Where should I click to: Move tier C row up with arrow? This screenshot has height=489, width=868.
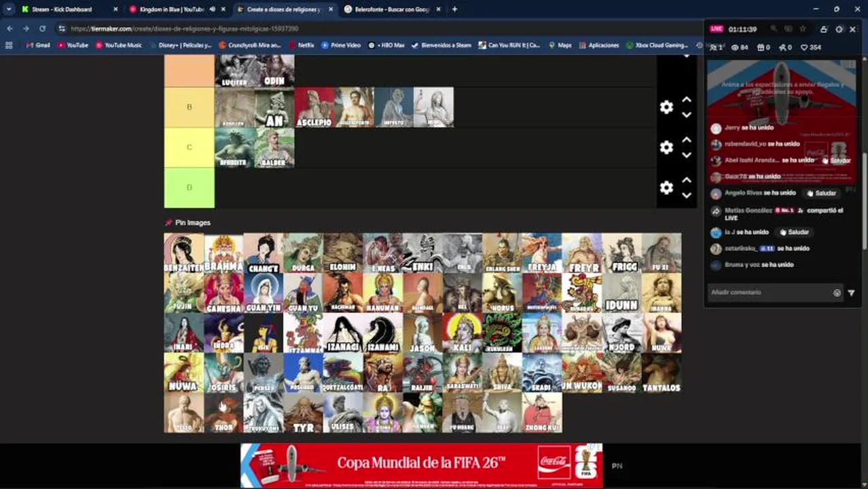click(x=687, y=140)
